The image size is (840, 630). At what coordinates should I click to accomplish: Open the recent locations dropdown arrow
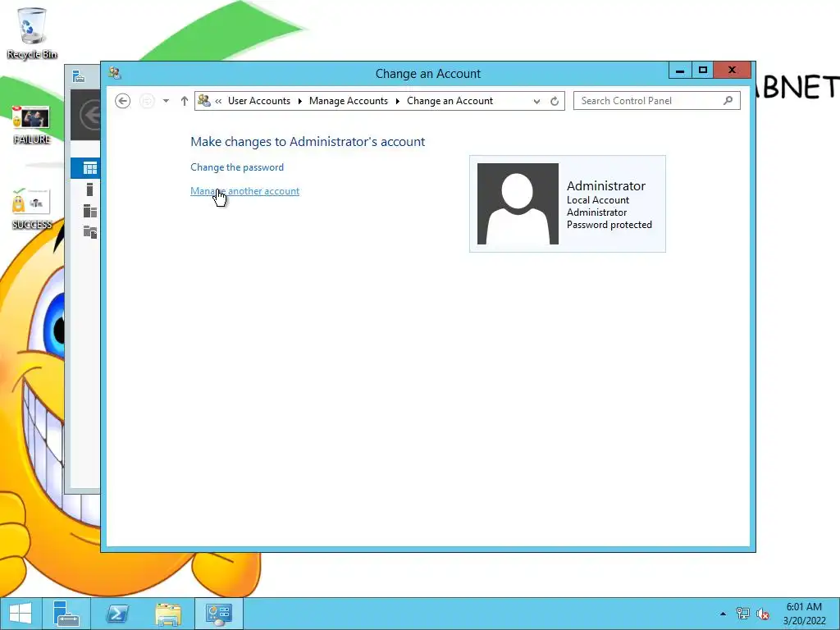click(166, 101)
